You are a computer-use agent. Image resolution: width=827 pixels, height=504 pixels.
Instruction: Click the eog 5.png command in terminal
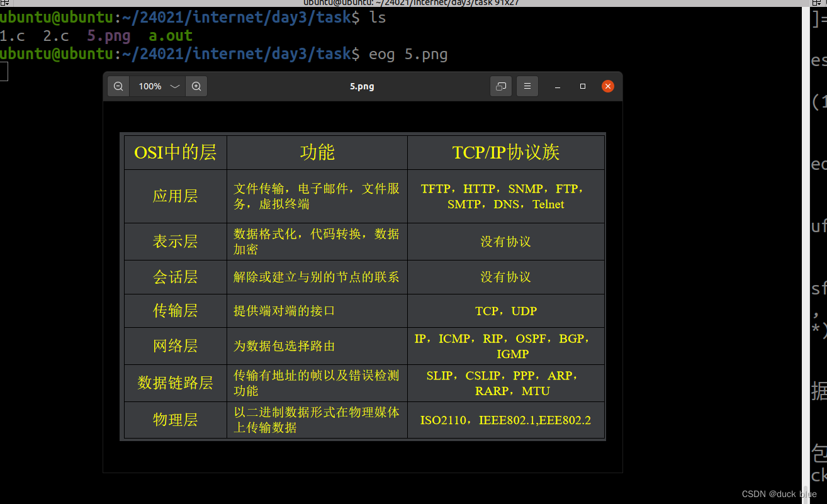tap(408, 54)
